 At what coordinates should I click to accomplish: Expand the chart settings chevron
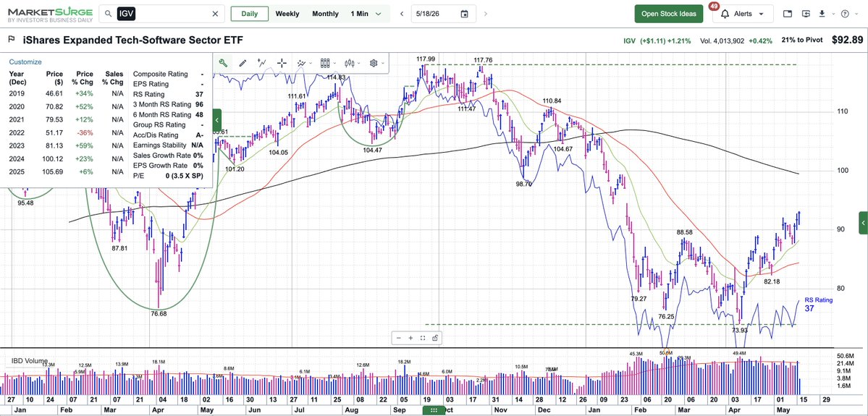click(x=382, y=64)
